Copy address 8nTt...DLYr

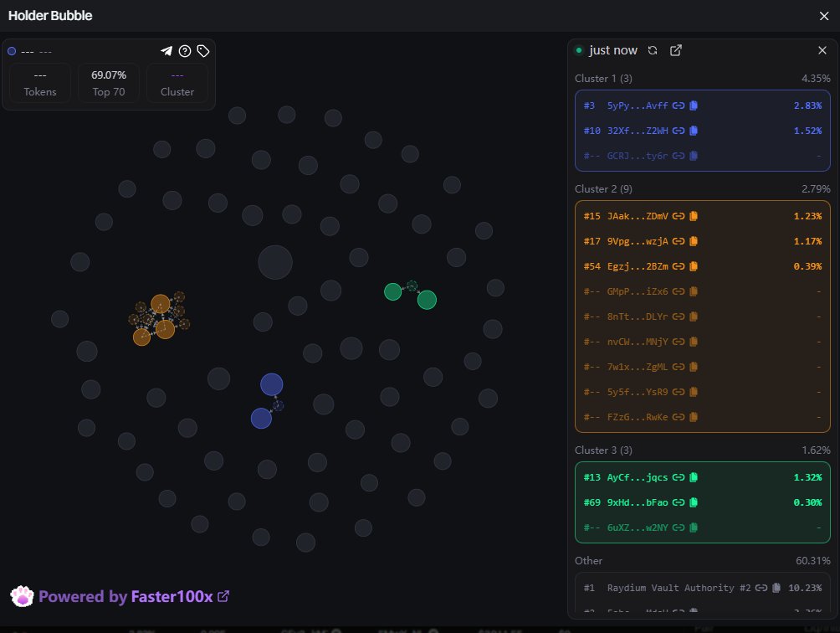tap(694, 316)
